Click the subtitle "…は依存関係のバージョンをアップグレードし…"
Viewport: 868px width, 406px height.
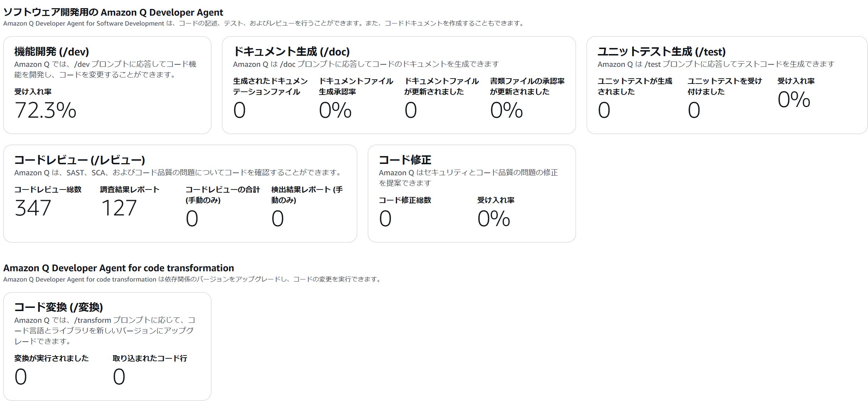[x=193, y=279]
